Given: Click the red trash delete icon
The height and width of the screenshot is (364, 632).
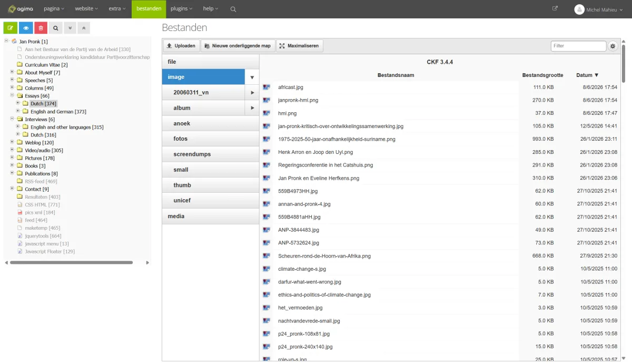Looking at the screenshot, I should (x=41, y=28).
